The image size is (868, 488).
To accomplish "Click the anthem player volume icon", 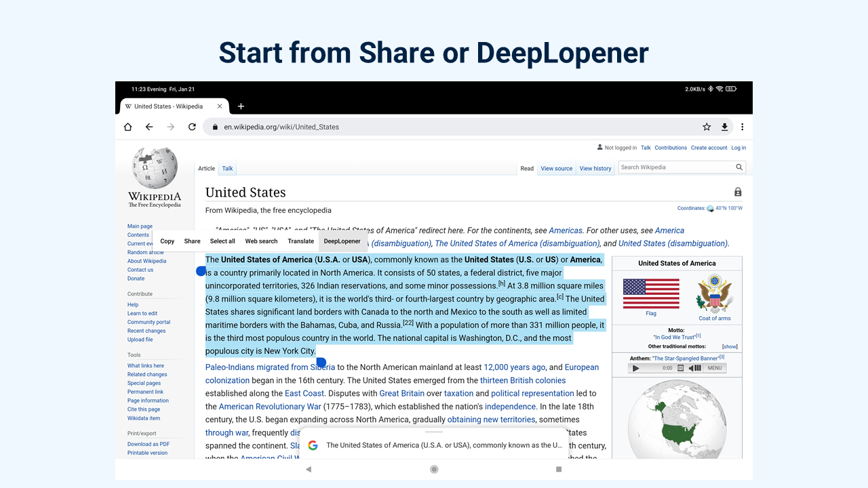I will [x=695, y=368].
